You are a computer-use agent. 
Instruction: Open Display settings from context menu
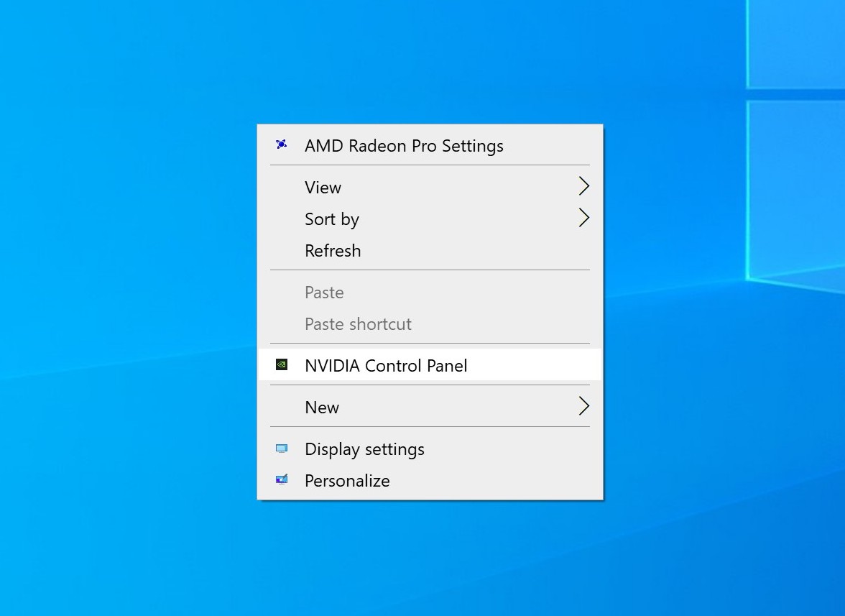click(430, 449)
